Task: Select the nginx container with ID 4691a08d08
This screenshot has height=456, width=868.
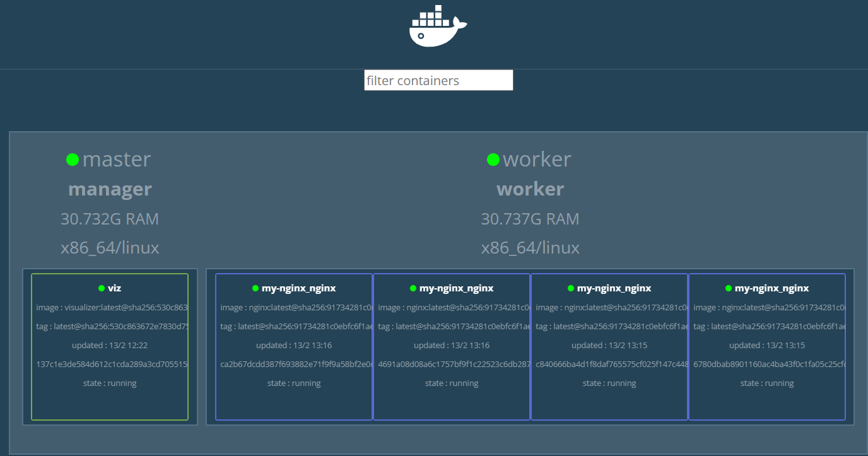Action: coord(452,364)
